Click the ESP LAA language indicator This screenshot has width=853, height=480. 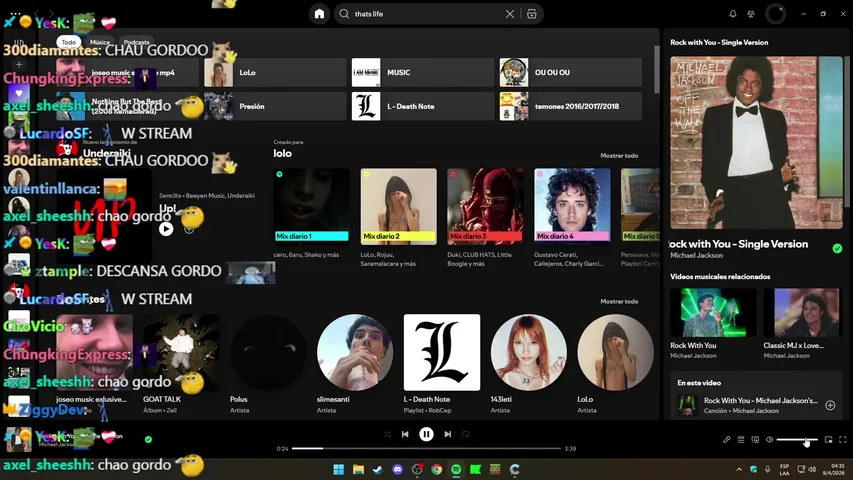pyautogui.click(x=784, y=469)
